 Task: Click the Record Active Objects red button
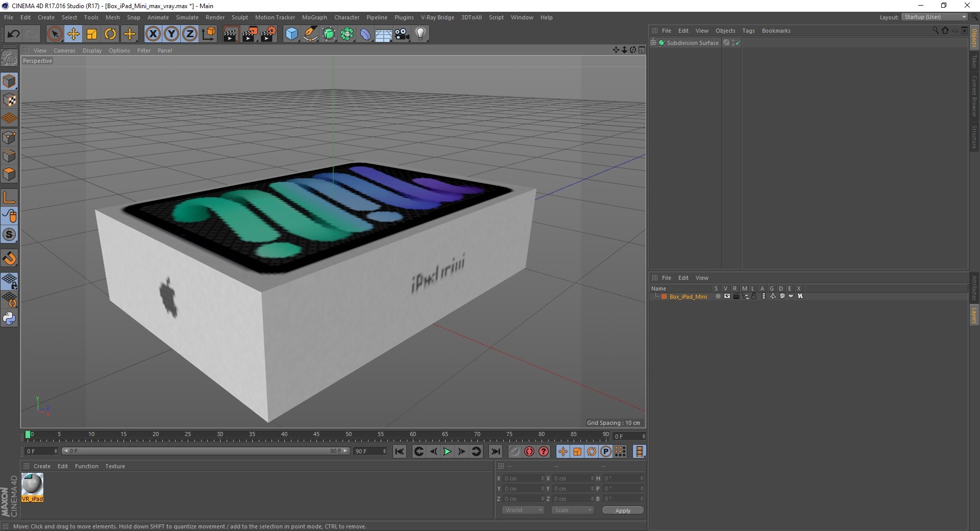(529, 451)
